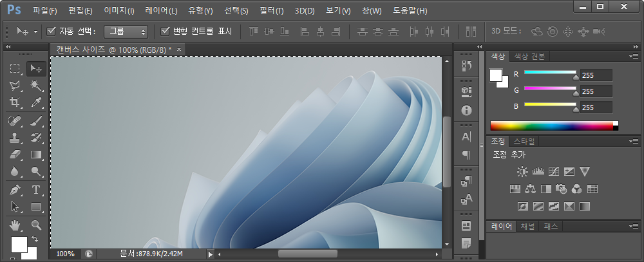This screenshot has height=262, width=644.
Task: Add a Curves adjustment
Action: pos(554,171)
